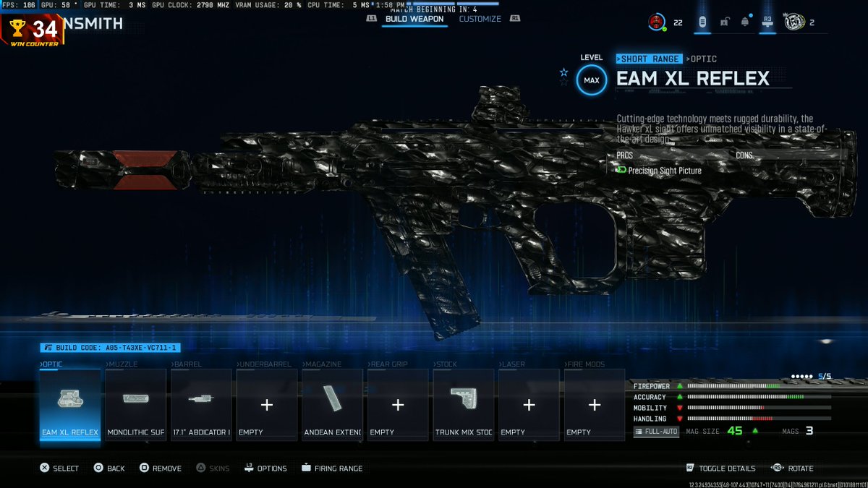Click the R1 bumper tab icon
This screenshot has width=868, height=488.
click(515, 19)
